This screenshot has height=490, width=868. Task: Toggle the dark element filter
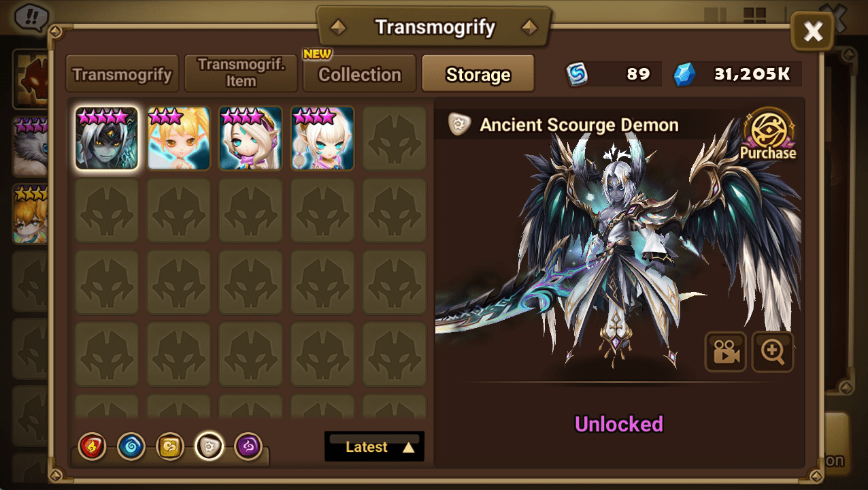coord(248,447)
